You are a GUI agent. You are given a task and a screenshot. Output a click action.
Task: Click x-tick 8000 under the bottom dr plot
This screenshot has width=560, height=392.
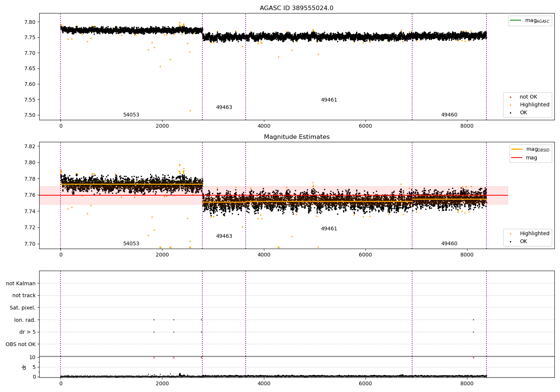pos(467,384)
